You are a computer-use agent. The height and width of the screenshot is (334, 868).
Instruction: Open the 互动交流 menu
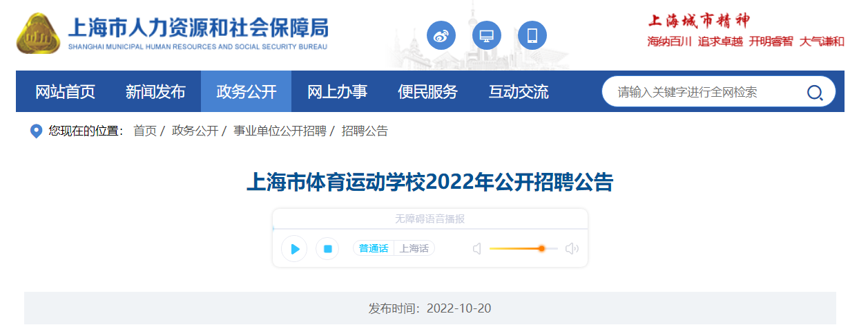519,91
